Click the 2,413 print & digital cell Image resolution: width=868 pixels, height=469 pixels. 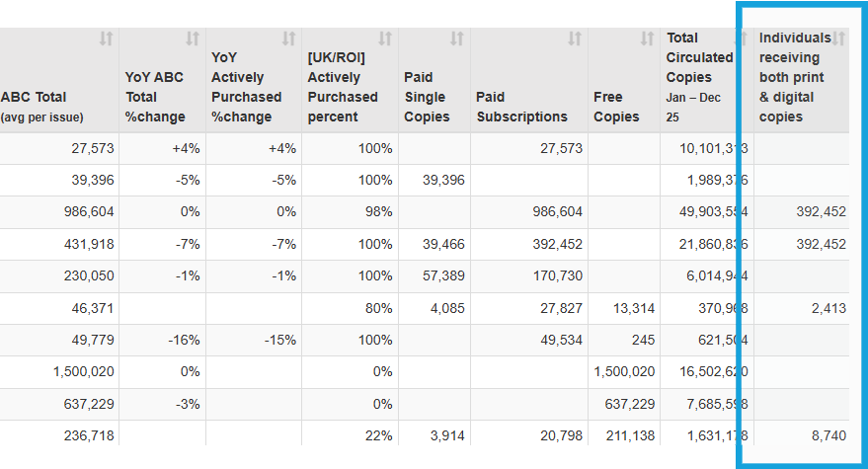(828, 308)
